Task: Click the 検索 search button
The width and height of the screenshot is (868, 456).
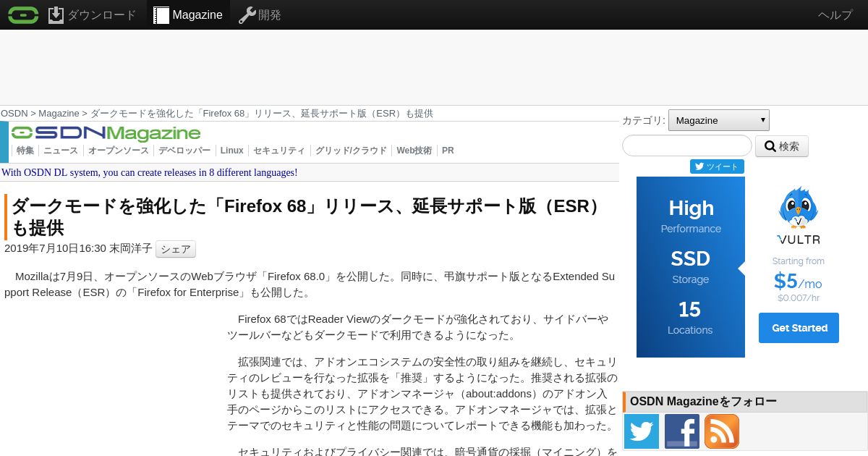Action: point(782,146)
